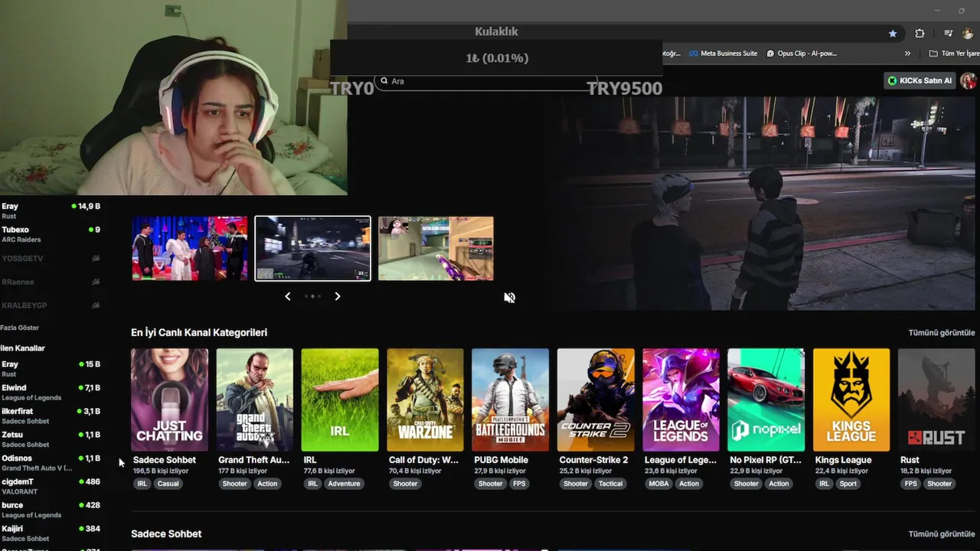Open the League of Legends category cover
The height and width of the screenshot is (551, 980).
click(681, 399)
